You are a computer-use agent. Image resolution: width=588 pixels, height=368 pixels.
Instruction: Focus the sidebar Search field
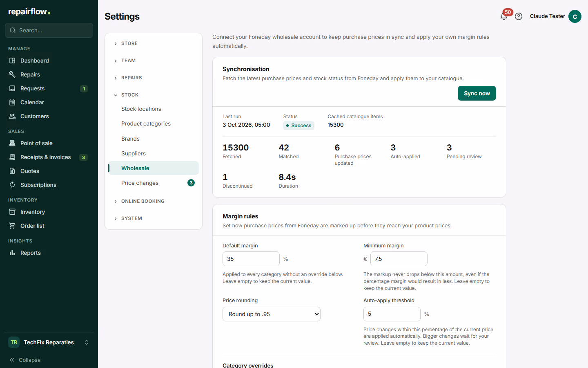(x=49, y=30)
